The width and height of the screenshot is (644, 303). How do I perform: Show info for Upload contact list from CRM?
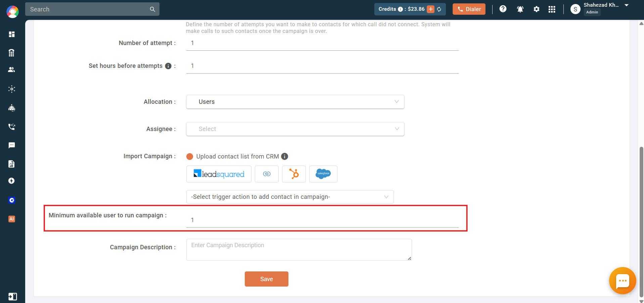click(x=285, y=156)
